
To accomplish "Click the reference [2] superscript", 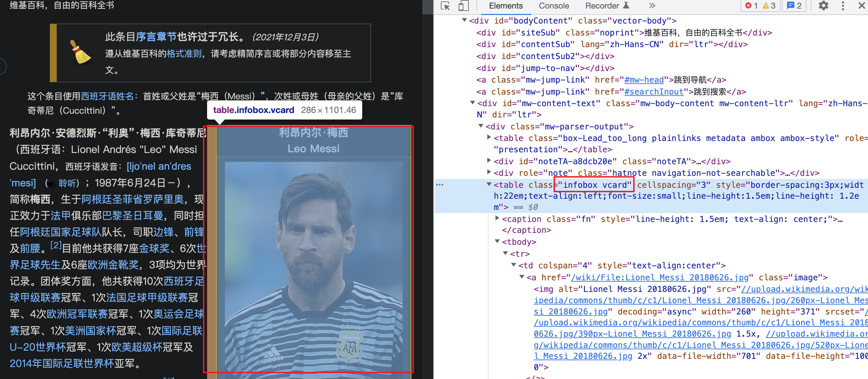I will coord(56,245).
